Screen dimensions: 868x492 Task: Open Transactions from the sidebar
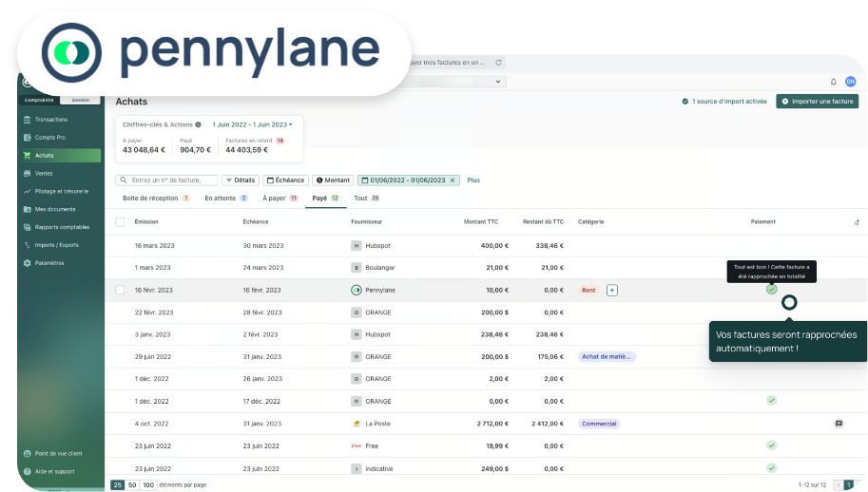[x=50, y=120]
